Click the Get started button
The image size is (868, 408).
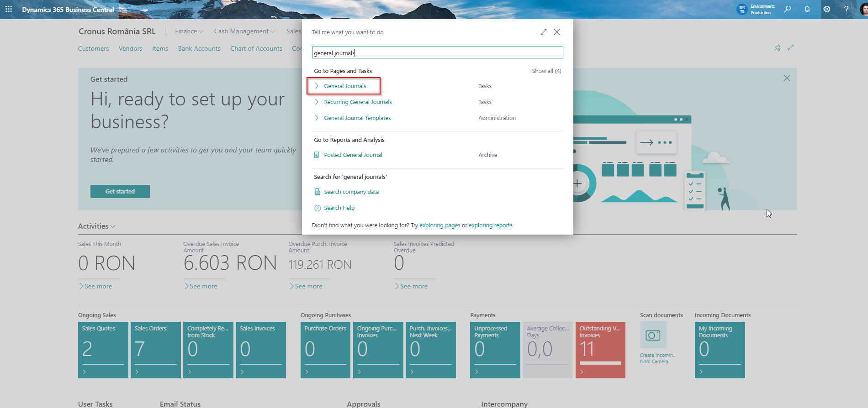120,192
